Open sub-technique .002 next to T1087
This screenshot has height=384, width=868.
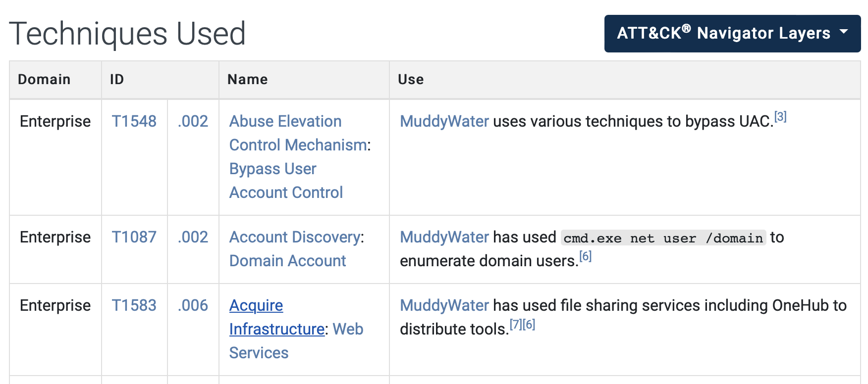(x=194, y=237)
